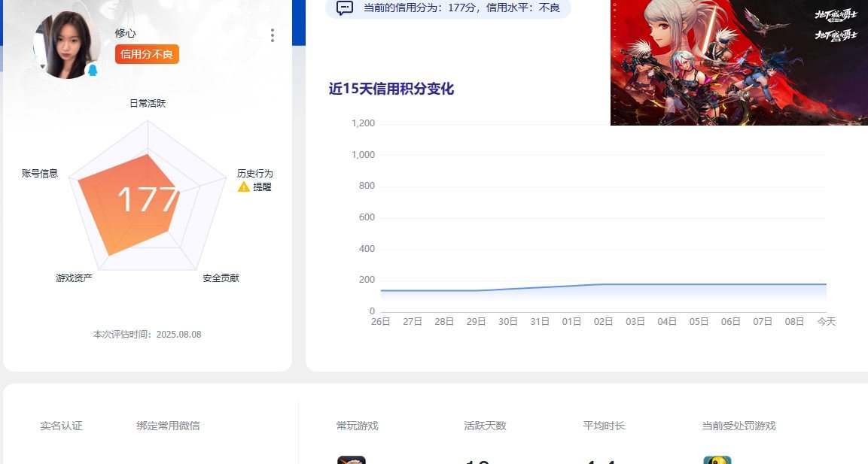Viewport: 868px width, 464px height.
Task: Open the 地下城与勇士 game banner
Action: [x=739, y=62]
